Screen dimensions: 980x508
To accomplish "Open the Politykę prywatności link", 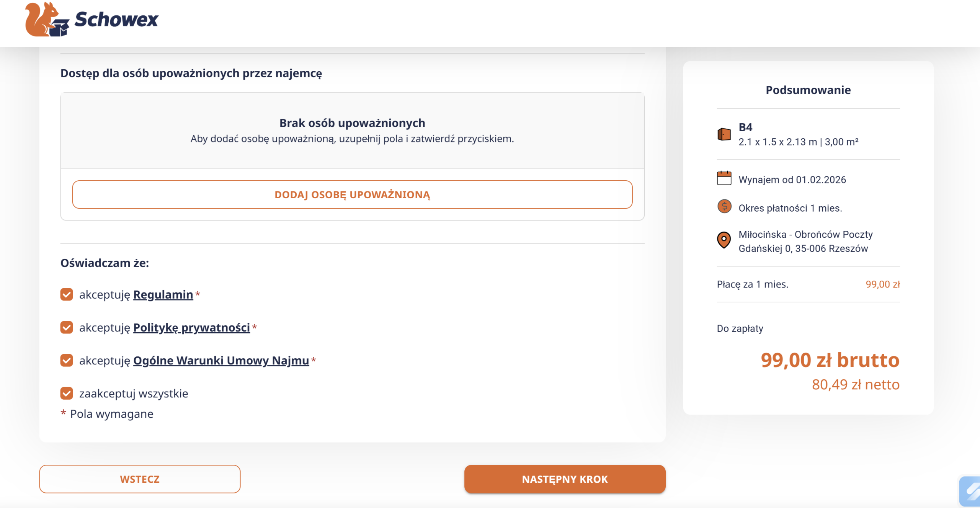I will click(191, 328).
